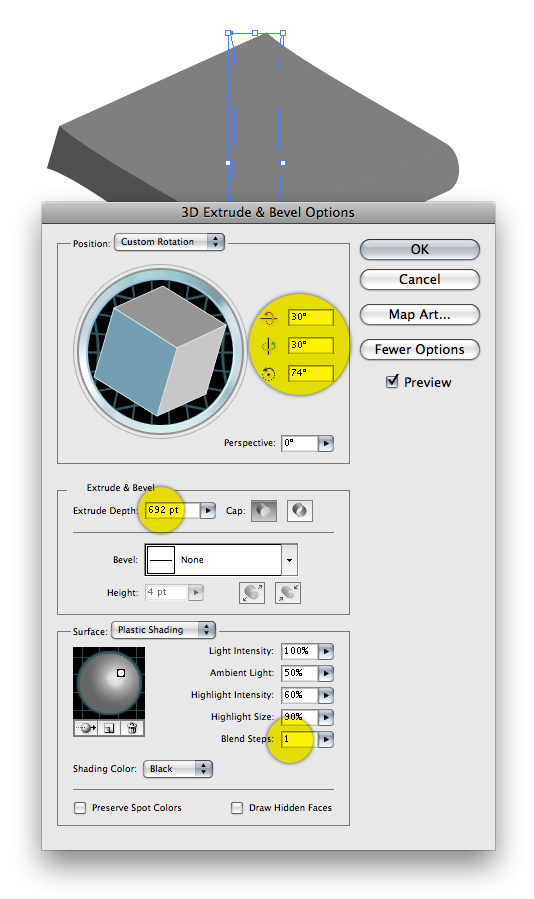
Task: Click the Perspective 0° field
Action: click(x=299, y=443)
